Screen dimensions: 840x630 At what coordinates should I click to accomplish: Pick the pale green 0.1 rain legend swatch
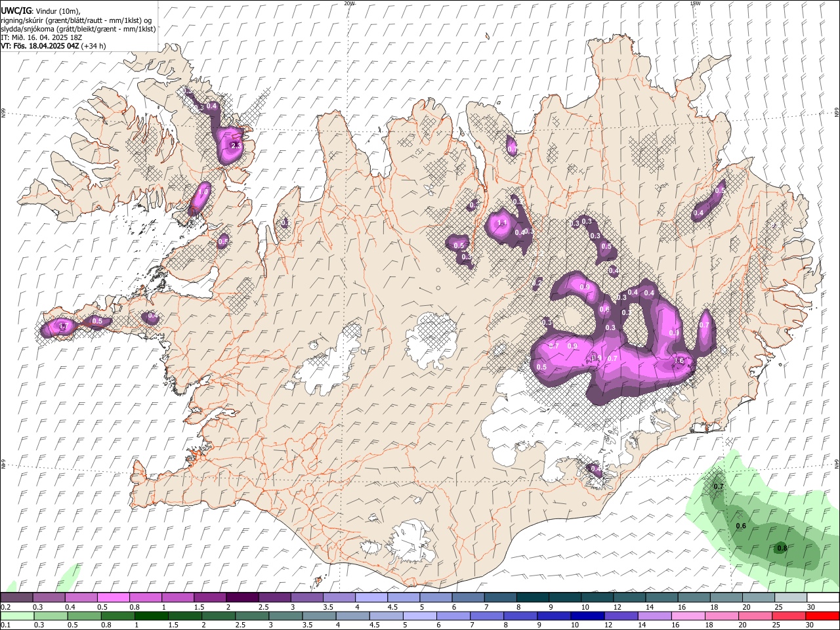coord(16,616)
